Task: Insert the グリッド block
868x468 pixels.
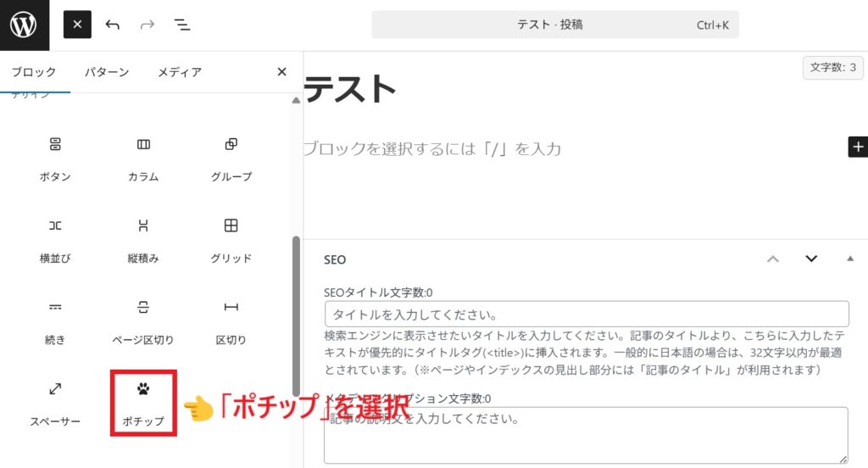Action: pyautogui.click(x=231, y=241)
